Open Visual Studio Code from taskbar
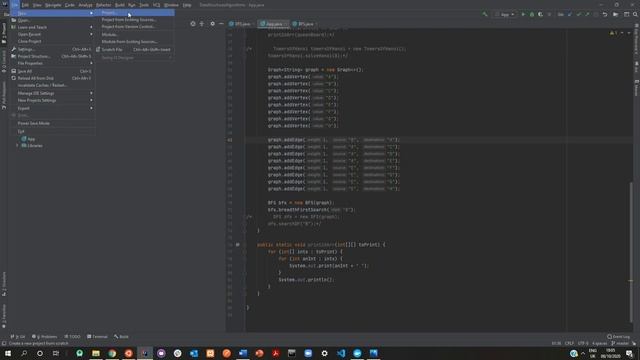This screenshot has width=640, height=360. (x=341, y=353)
